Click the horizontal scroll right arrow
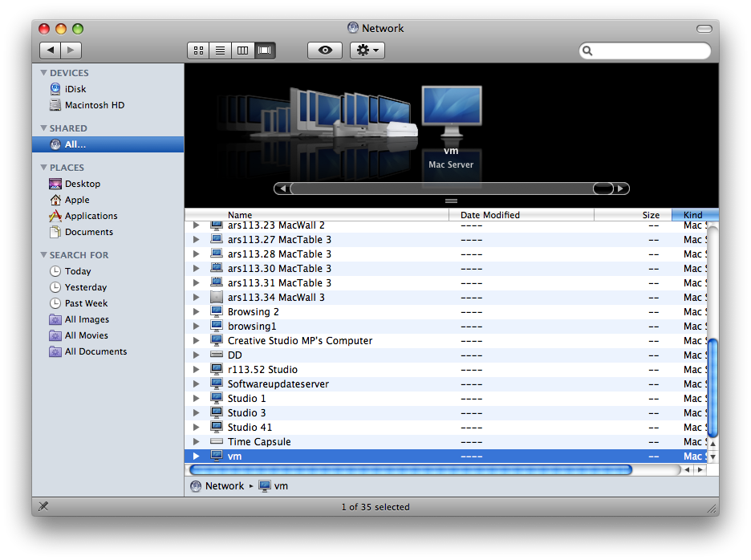Viewport: 751px width, 560px height. pos(700,470)
